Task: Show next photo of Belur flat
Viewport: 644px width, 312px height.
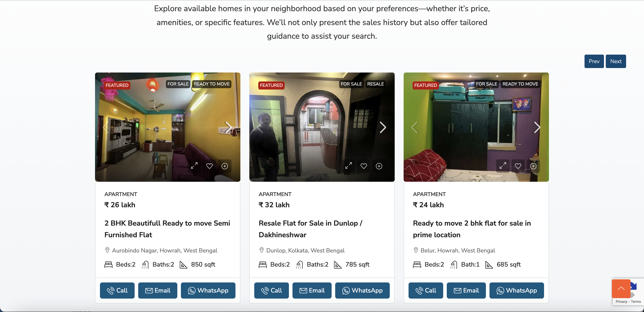Action: click(x=537, y=127)
